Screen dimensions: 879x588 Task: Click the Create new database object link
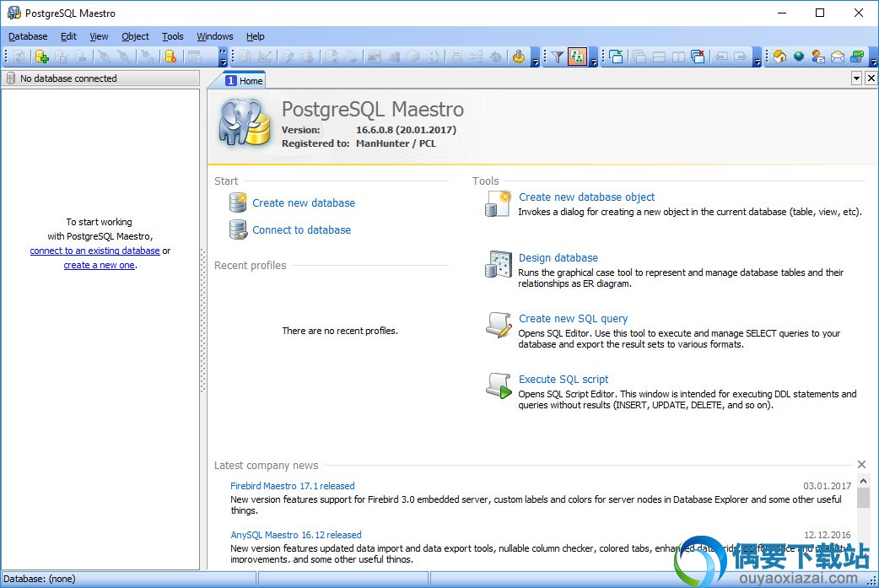click(586, 197)
